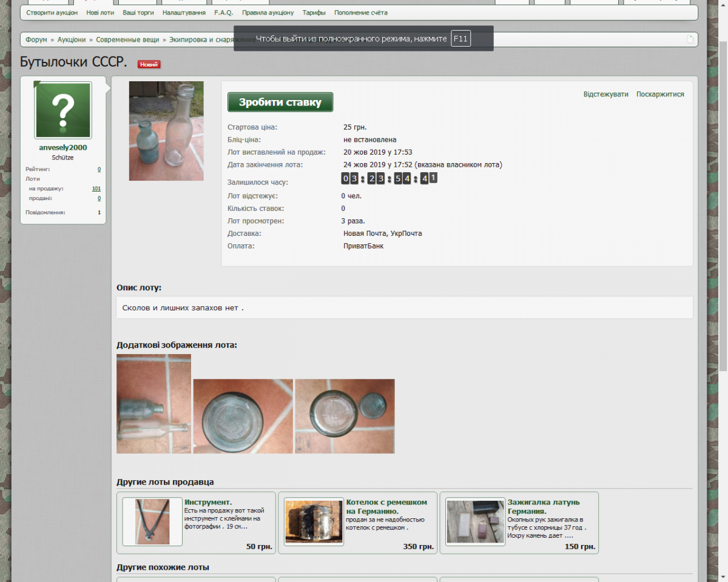The height and width of the screenshot is (582, 728).
Task: Click seller's 101 lots for sale count
Action: pos(96,189)
